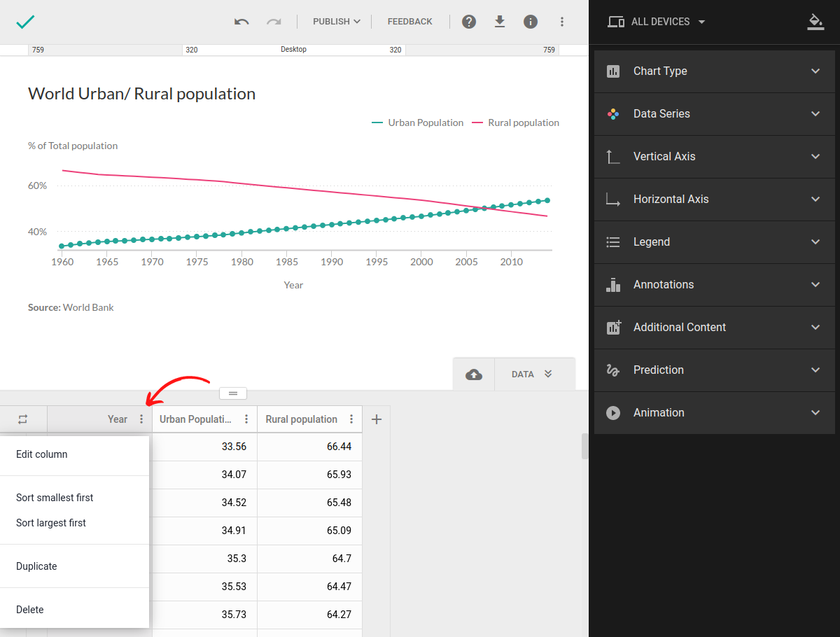Choose Duplicate from the column menu
This screenshot has width=840, height=637.
point(36,566)
